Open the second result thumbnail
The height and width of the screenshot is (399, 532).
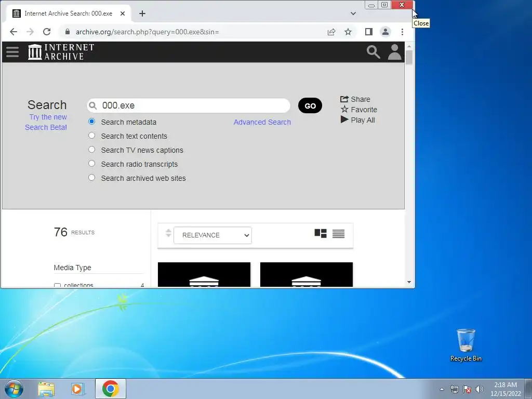[307, 274]
